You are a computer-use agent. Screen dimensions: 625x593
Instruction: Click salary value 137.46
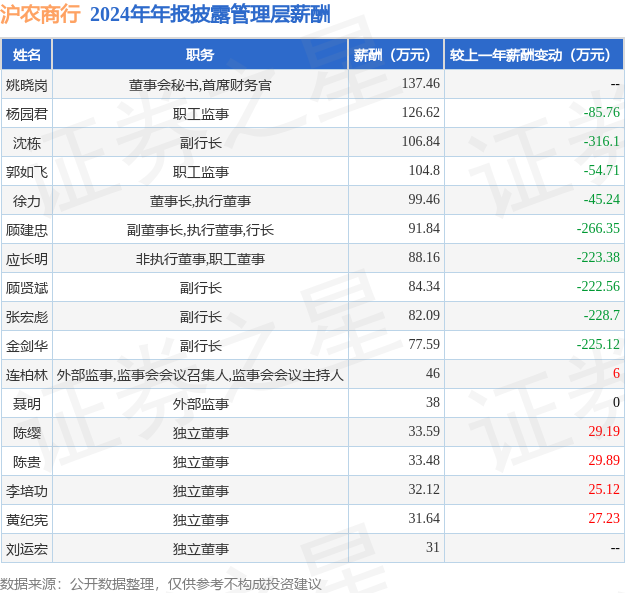click(x=421, y=83)
